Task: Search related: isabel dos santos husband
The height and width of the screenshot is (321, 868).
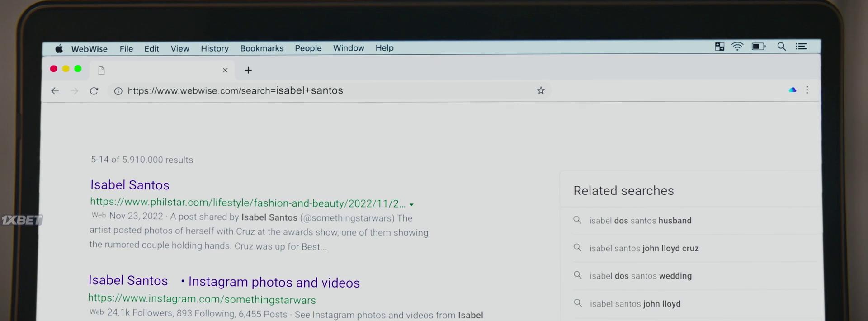Action: (x=640, y=221)
